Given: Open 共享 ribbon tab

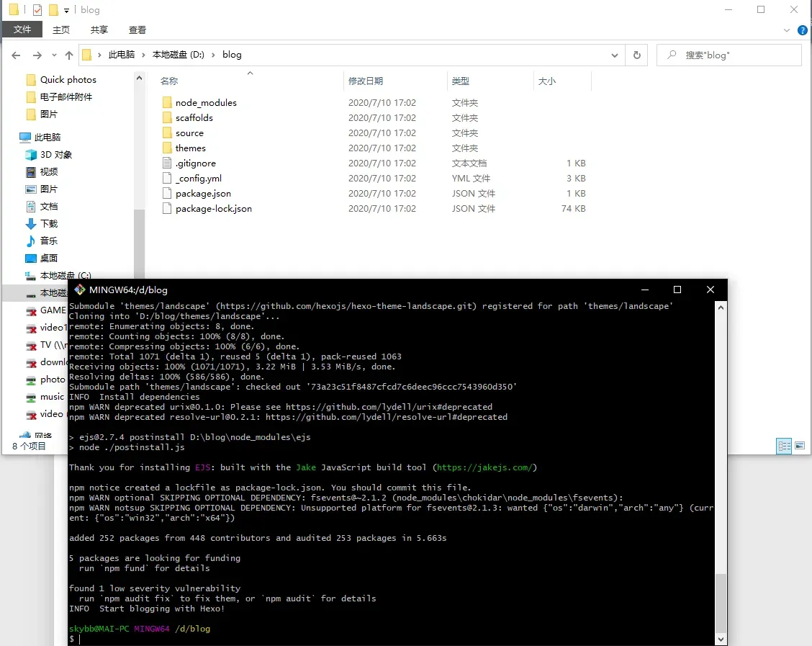Looking at the screenshot, I should click(99, 30).
